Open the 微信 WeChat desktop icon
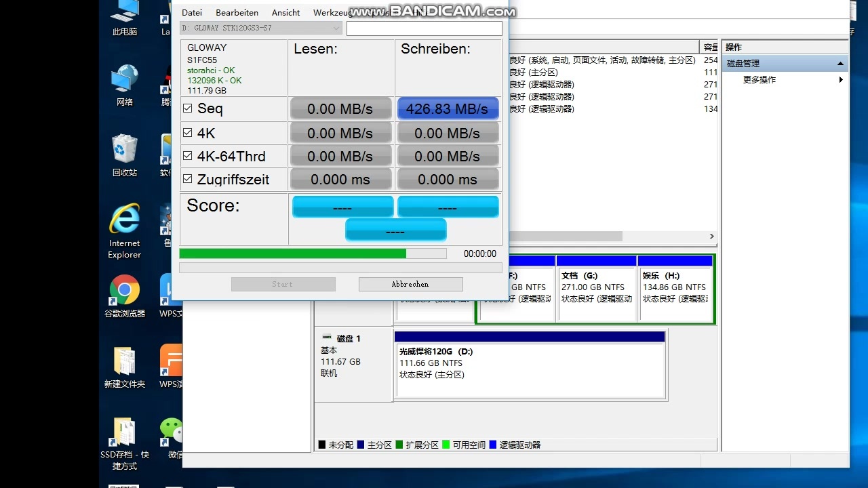 tap(171, 439)
